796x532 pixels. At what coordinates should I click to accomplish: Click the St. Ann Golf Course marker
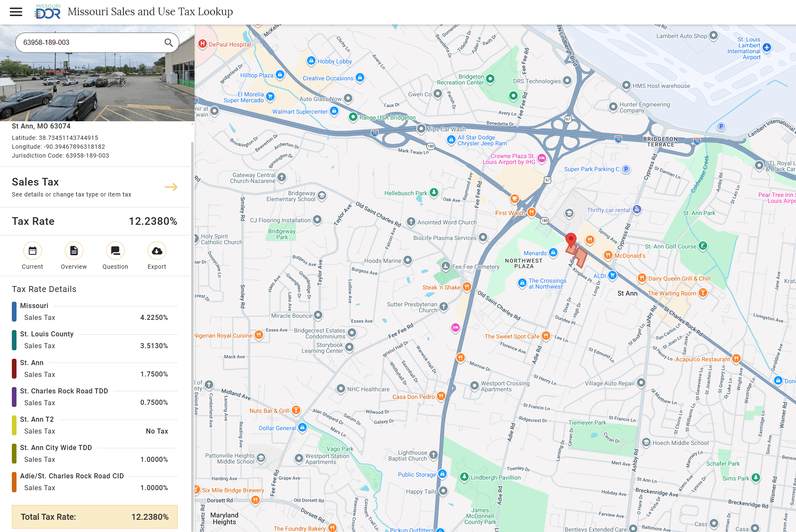pos(703,246)
